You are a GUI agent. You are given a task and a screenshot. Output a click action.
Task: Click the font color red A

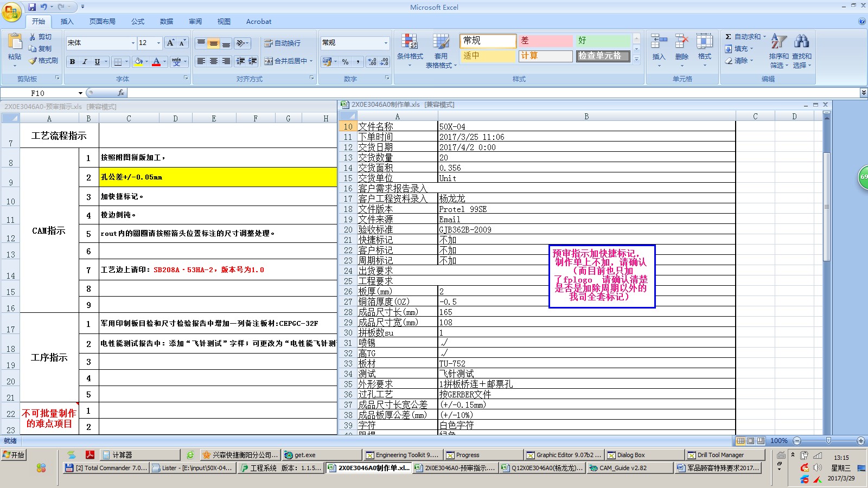point(156,61)
